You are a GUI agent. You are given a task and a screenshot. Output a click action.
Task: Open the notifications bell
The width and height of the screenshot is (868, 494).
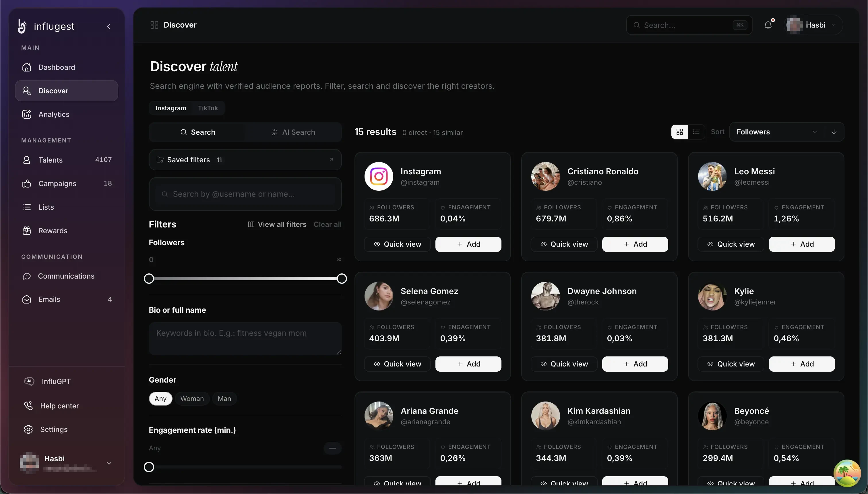[x=768, y=25]
